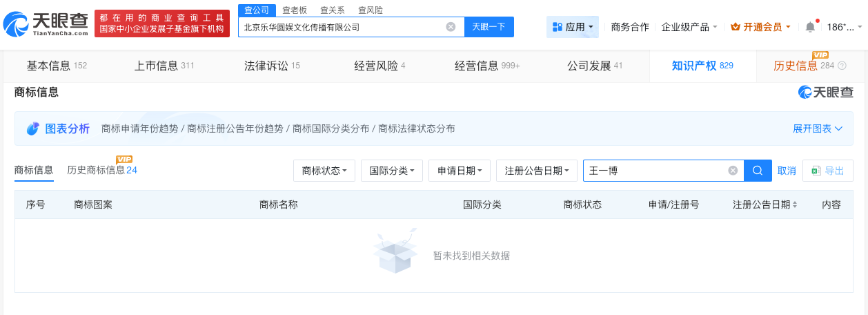Switch to the 公司发展 tab
868x315 pixels.
(x=595, y=66)
